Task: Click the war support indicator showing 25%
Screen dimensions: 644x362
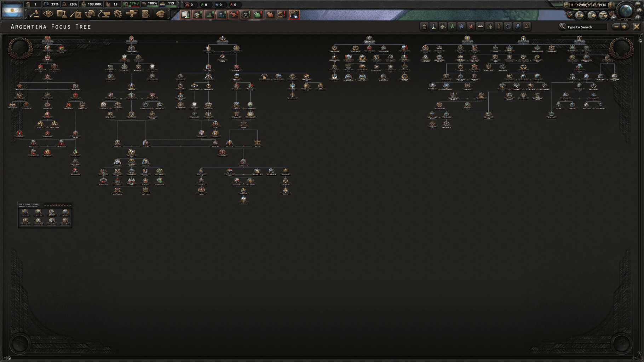Action: 69,4
